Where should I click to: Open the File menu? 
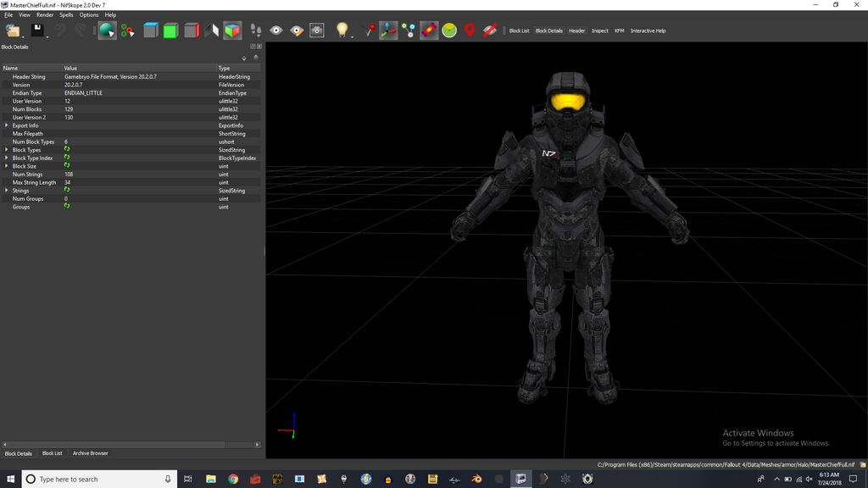8,15
